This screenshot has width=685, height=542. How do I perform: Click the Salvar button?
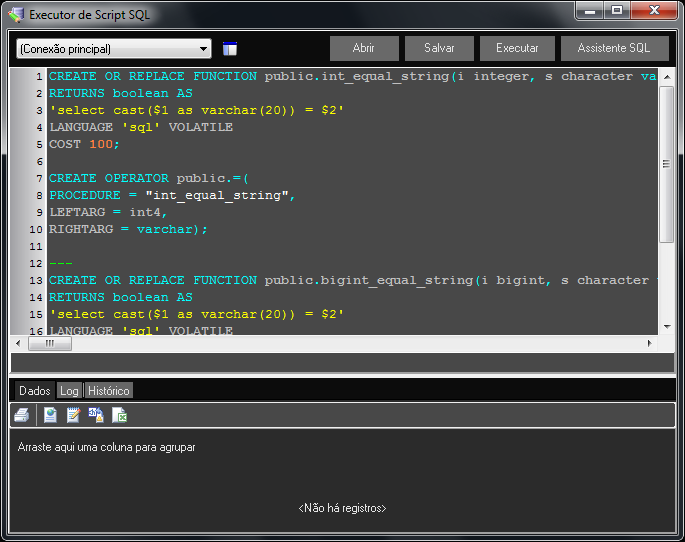pyautogui.click(x=439, y=48)
